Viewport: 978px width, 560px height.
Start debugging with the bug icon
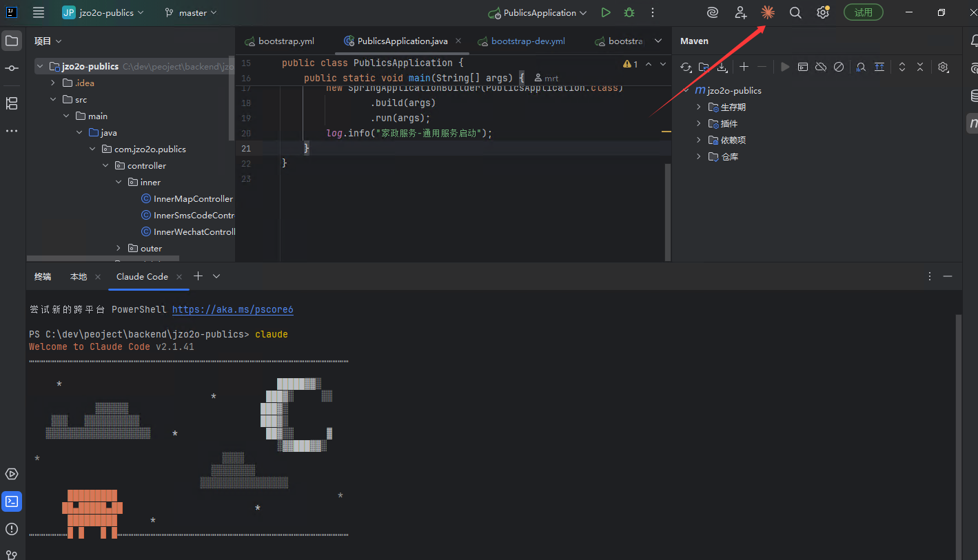(629, 12)
